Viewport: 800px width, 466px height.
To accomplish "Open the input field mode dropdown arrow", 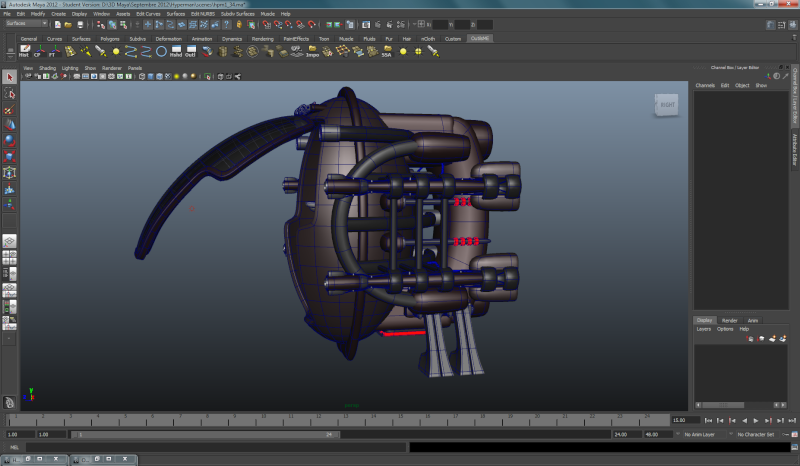I will (x=415, y=24).
